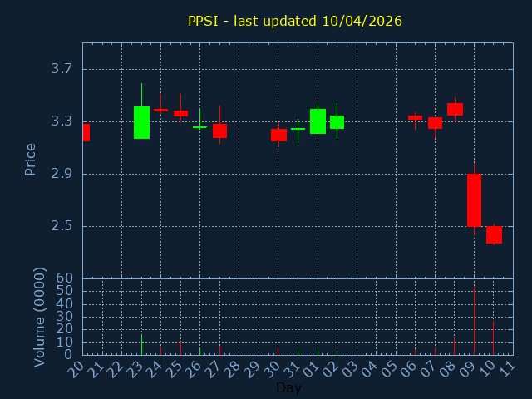Click the "Volume (0000)" axis title
The image size is (532, 399).
point(39,317)
